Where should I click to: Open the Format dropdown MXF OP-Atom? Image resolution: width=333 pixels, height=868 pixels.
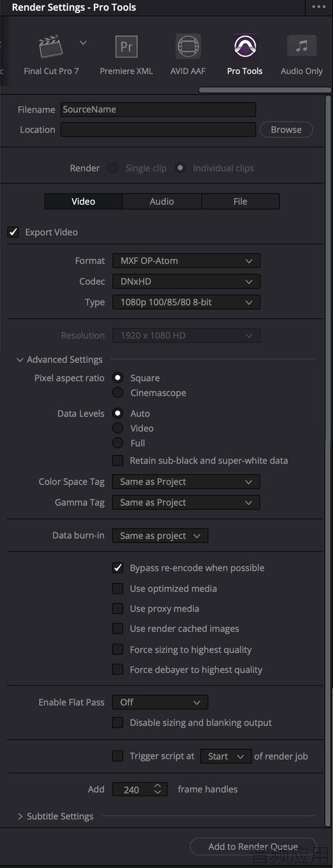point(186,260)
